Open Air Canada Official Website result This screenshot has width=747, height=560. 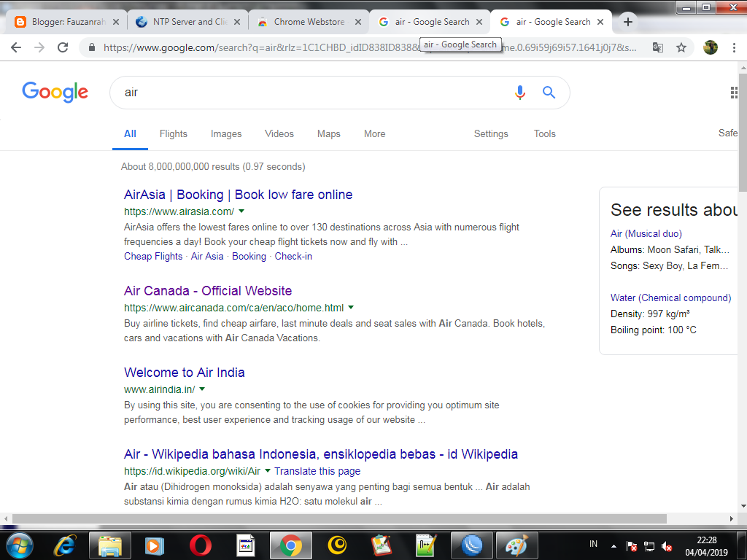208,291
